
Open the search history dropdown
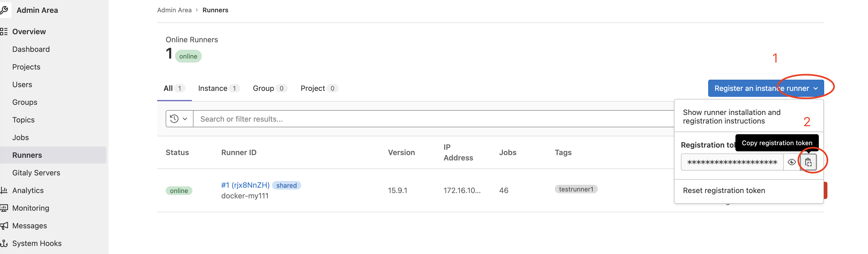tap(179, 119)
